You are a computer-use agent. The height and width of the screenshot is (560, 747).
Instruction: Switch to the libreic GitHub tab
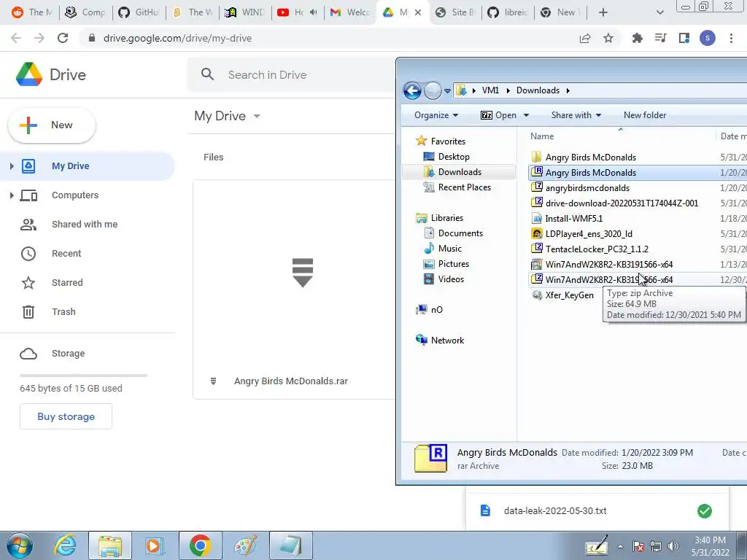508,12
